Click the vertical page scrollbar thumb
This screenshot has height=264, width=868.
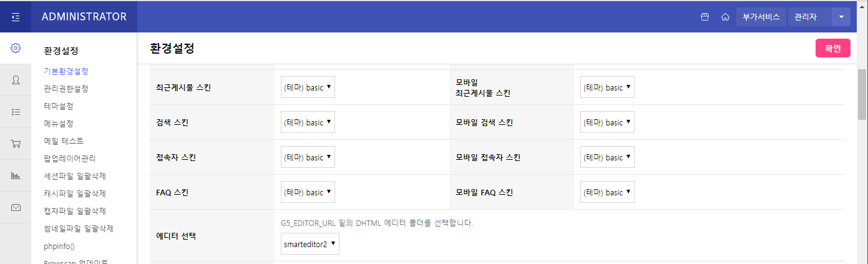(x=862, y=94)
